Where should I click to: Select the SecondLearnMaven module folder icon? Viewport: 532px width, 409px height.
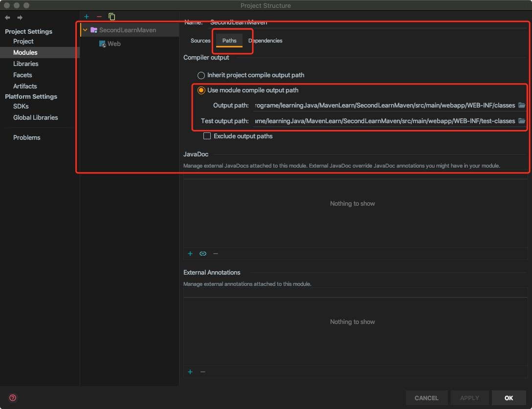[x=94, y=30]
